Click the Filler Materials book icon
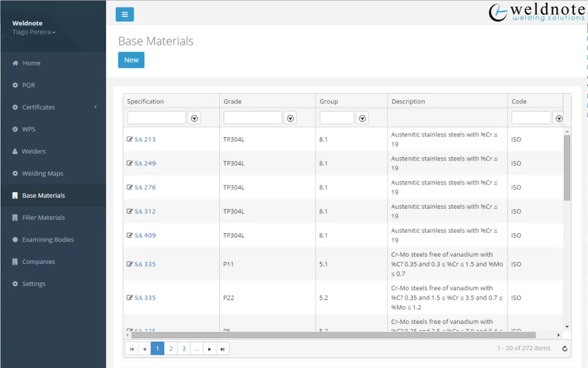 [15, 218]
